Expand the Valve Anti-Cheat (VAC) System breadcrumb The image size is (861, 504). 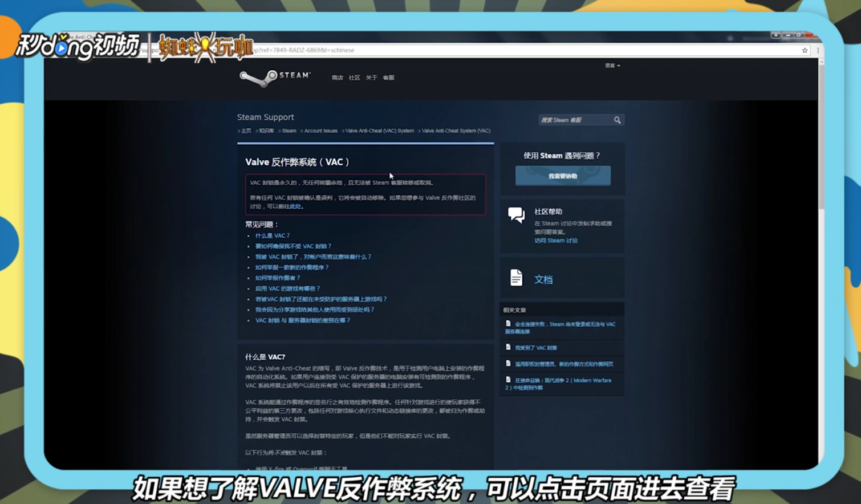(x=380, y=131)
